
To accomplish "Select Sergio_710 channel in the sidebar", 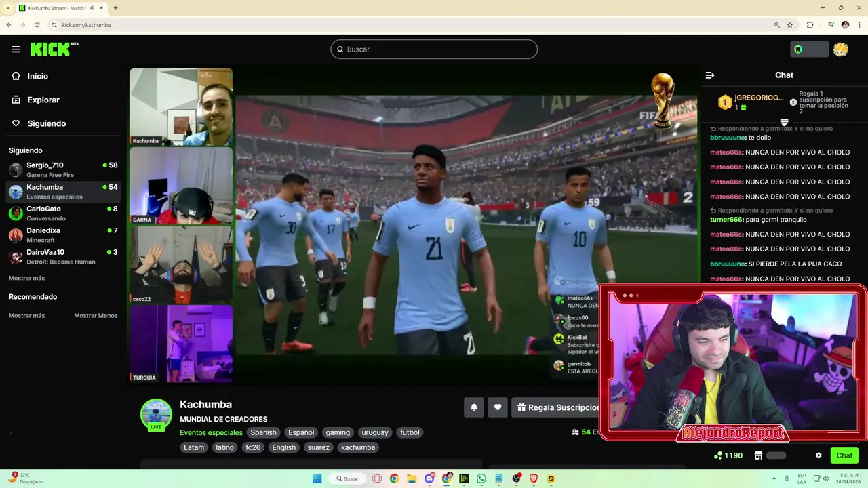I will click(x=64, y=169).
